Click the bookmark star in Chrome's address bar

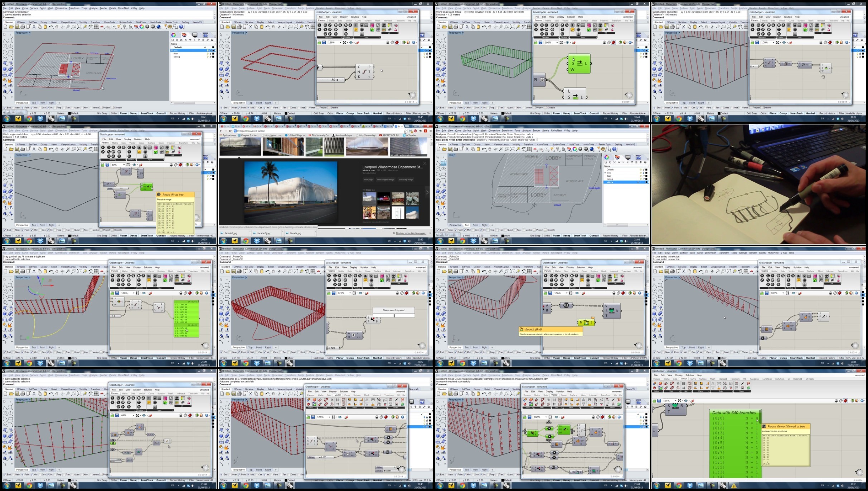pyautogui.click(x=405, y=131)
